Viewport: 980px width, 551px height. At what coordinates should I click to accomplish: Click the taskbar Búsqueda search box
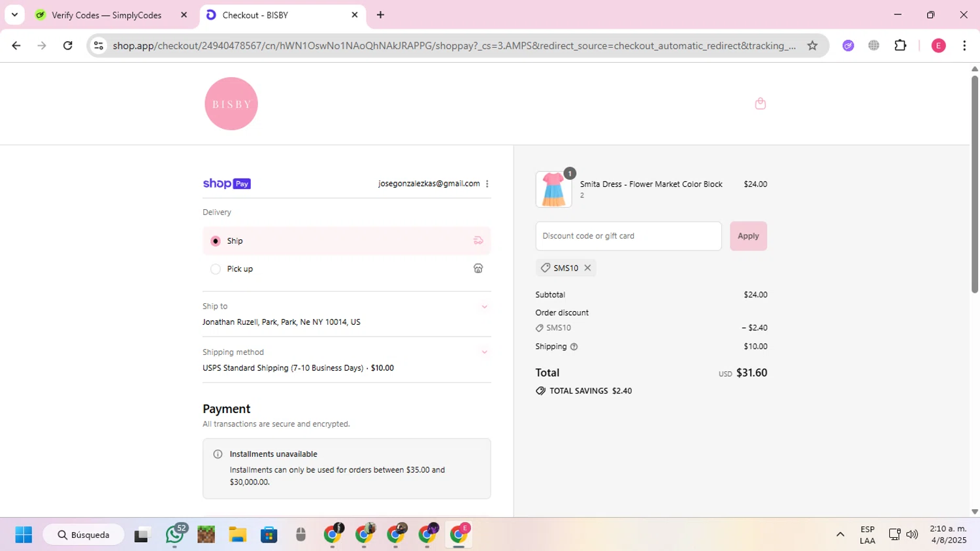click(x=84, y=535)
